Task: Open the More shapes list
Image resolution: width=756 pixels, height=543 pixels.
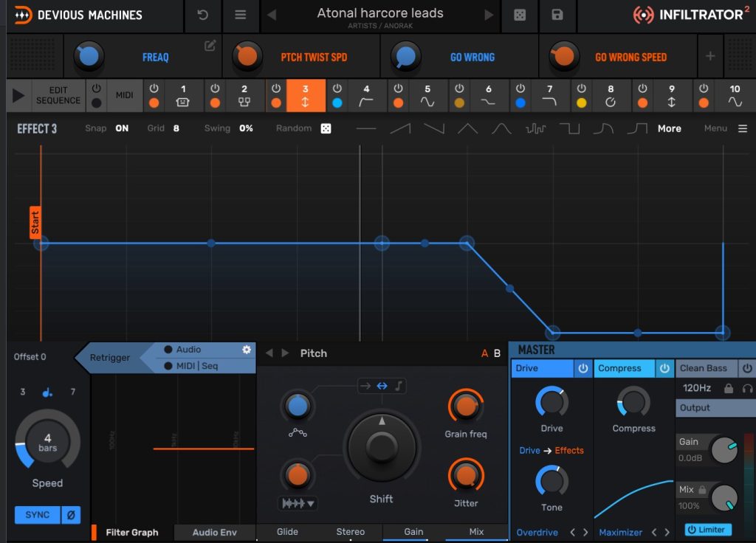Action: [669, 128]
